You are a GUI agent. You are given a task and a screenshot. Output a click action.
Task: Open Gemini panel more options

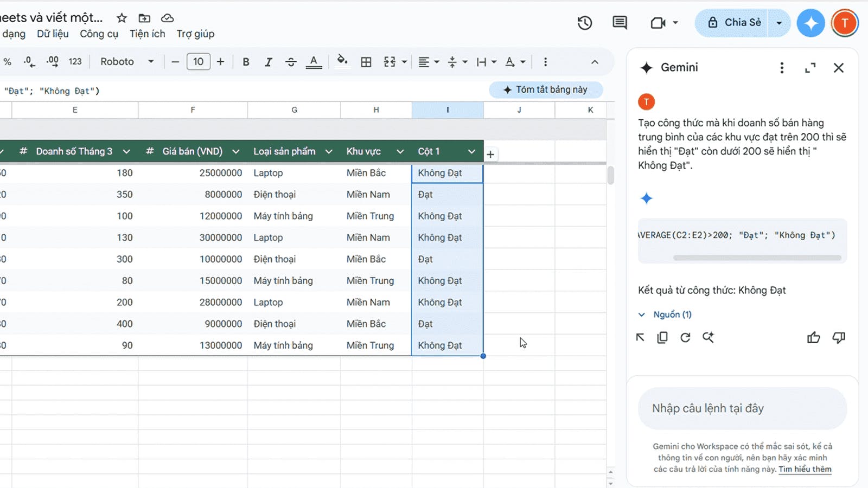click(x=782, y=68)
